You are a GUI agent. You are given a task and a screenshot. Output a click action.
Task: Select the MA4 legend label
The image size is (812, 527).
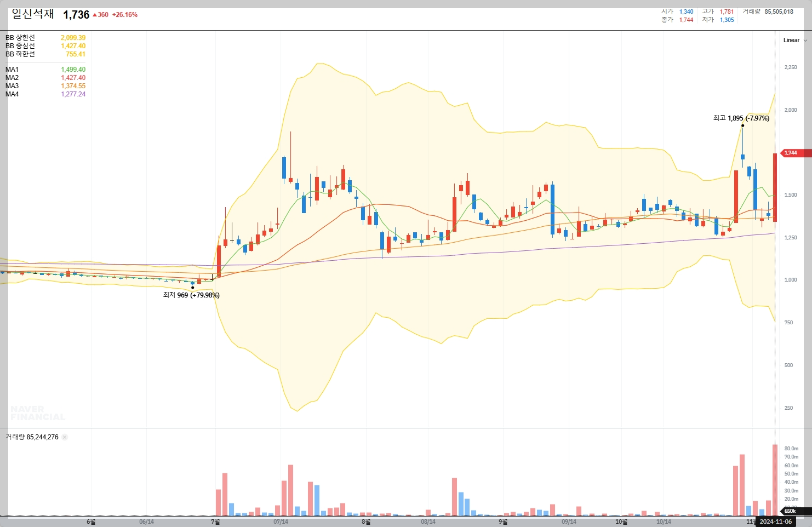[12, 94]
